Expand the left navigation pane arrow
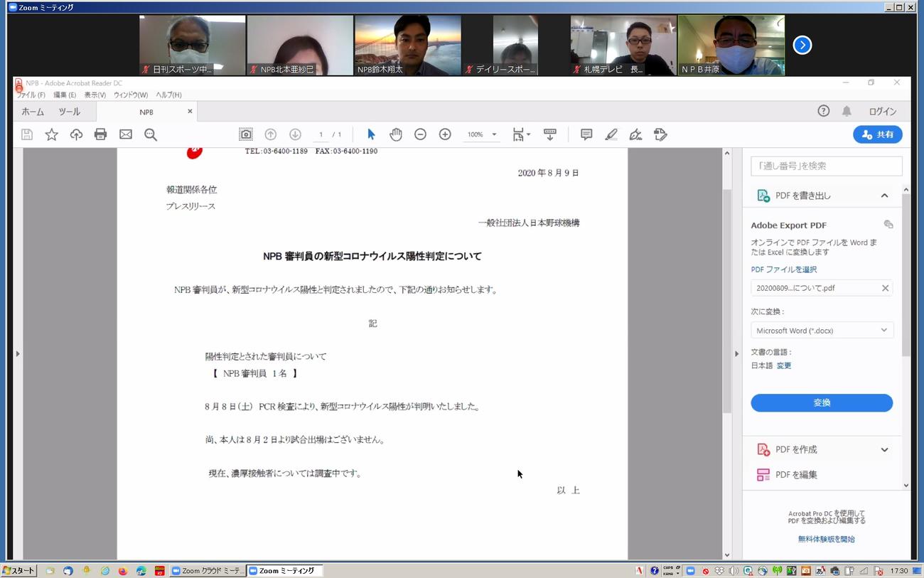The width and height of the screenshot is (924, 578). [18, 353]
